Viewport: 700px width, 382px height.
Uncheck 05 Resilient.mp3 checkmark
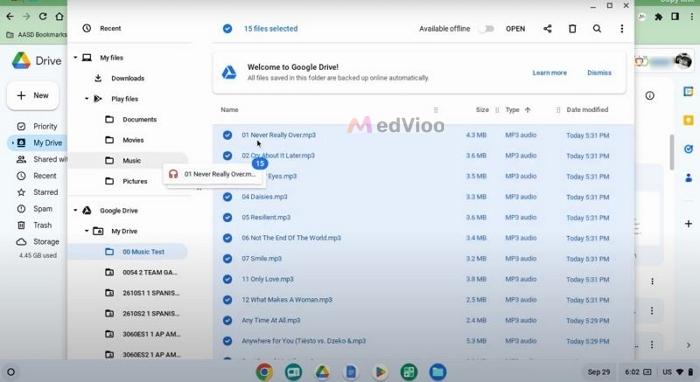pyautogui.click(x=227, y=217)
